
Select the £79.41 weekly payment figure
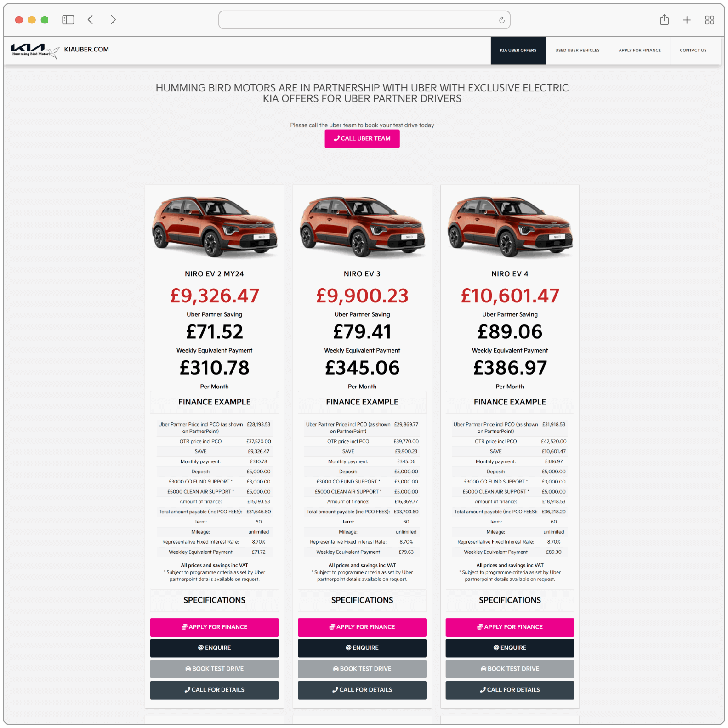pos(362,332)
